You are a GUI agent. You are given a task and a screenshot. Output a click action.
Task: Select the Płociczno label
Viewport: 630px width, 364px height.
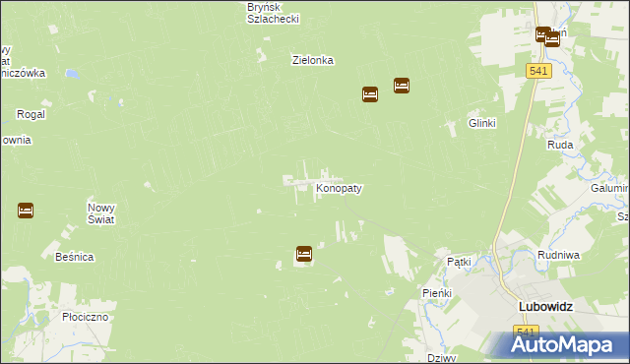(86, 317)
